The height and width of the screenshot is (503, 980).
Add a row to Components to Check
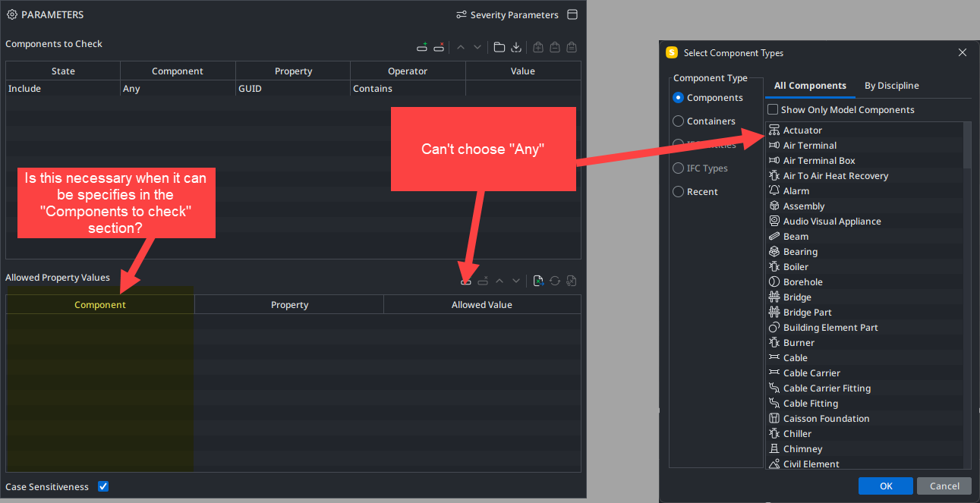[422, 47]
